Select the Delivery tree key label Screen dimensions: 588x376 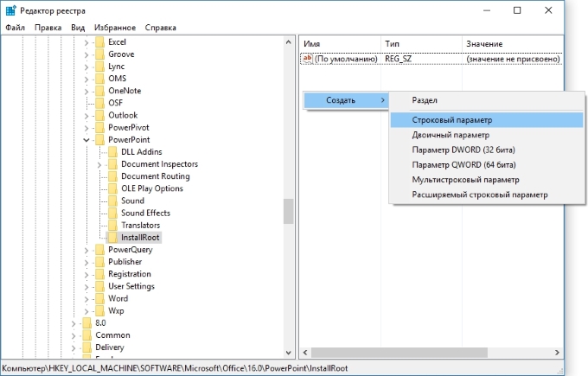pyautogui.click(x=110, y=347)
